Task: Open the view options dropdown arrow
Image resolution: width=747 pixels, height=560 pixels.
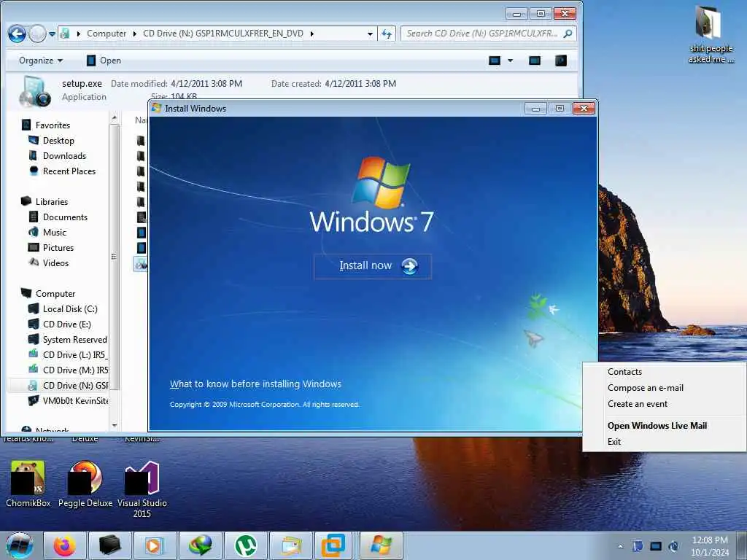Action: coord(510,61)
